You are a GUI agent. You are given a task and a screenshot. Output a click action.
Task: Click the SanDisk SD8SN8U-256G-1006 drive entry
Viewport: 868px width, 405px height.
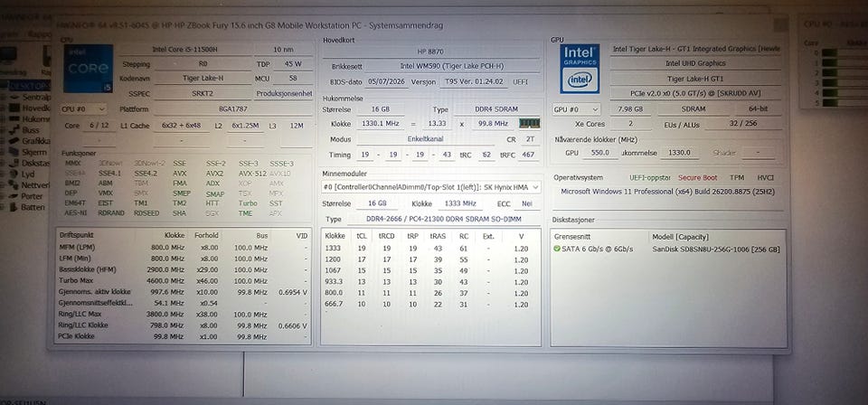coord(716,249)
